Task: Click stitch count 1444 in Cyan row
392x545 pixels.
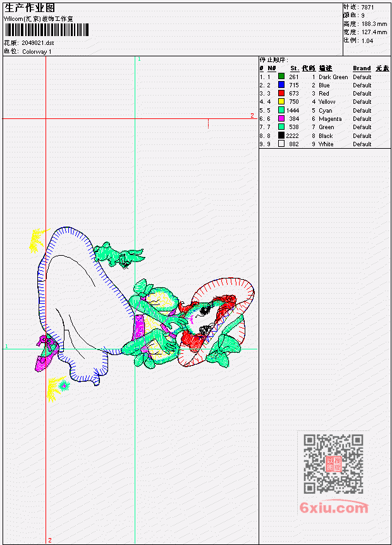Action: coord(293,111)
